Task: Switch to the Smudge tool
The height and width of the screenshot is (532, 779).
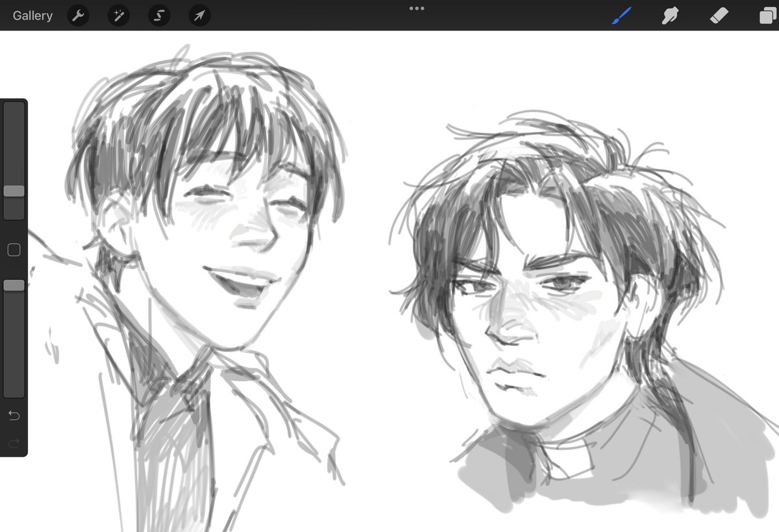Action: (x=669, y=15)
